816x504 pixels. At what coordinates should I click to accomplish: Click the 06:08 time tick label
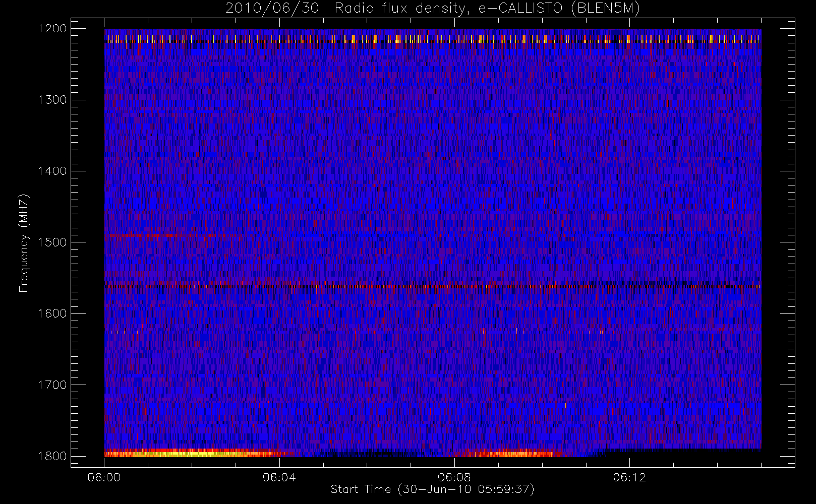[x=454, y=477]
